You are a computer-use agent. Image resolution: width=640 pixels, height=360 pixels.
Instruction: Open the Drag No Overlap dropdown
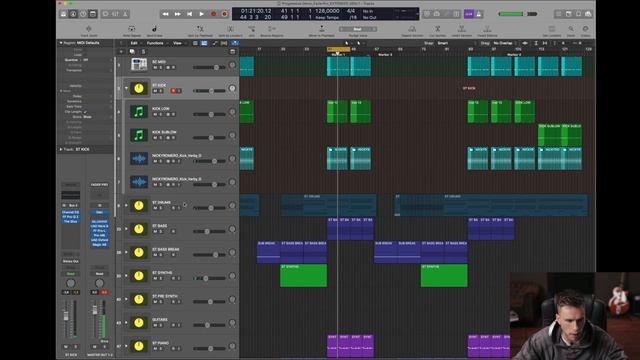[x=502, y=43]
